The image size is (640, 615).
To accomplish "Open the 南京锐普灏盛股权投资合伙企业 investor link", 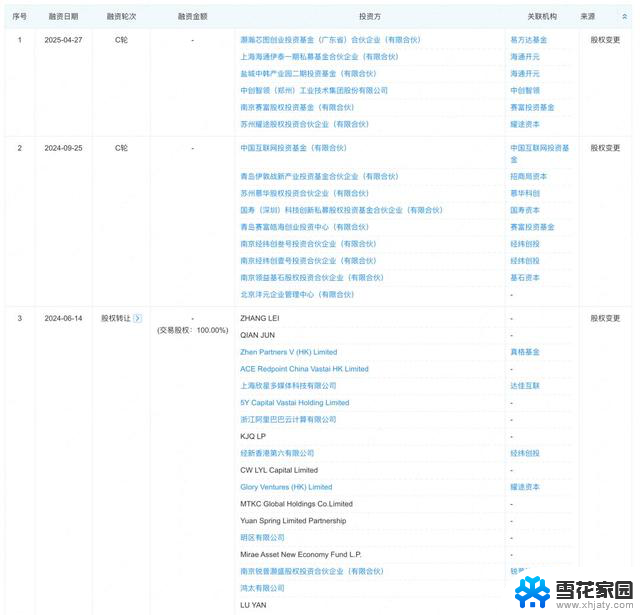I will [312, 571].
